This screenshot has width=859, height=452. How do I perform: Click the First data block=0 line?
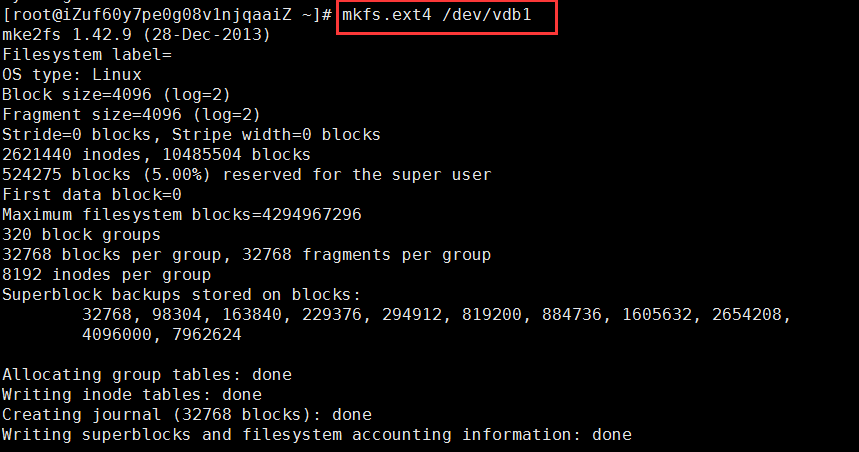(x=92, y=194)
